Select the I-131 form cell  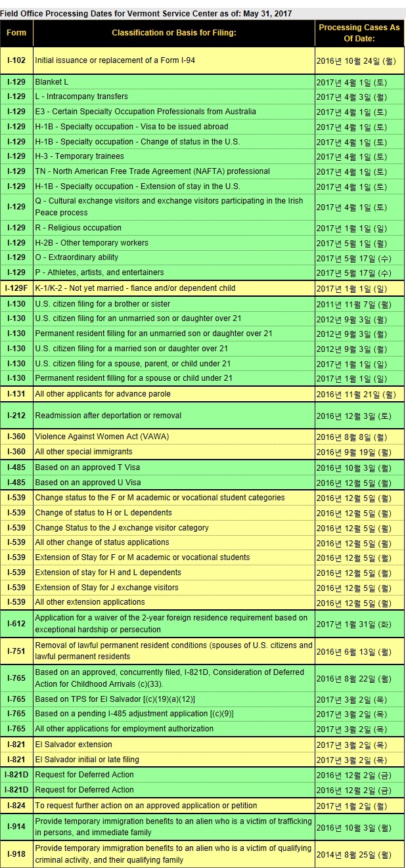coord(16,394)
